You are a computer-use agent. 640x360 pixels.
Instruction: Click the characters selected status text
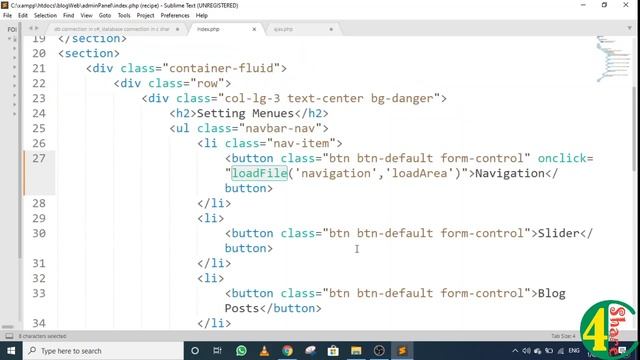(x=42, y=336)
